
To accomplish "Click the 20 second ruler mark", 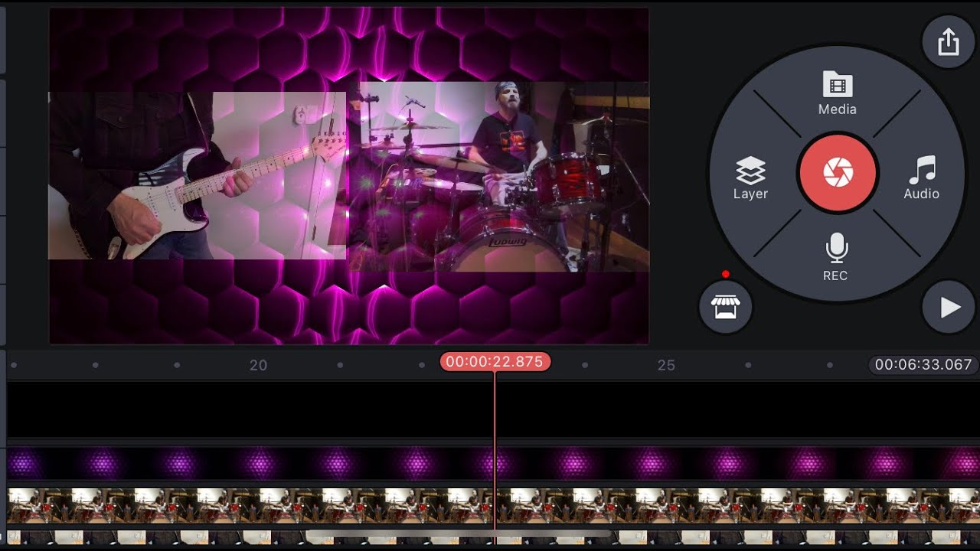I will click(259, 365).
